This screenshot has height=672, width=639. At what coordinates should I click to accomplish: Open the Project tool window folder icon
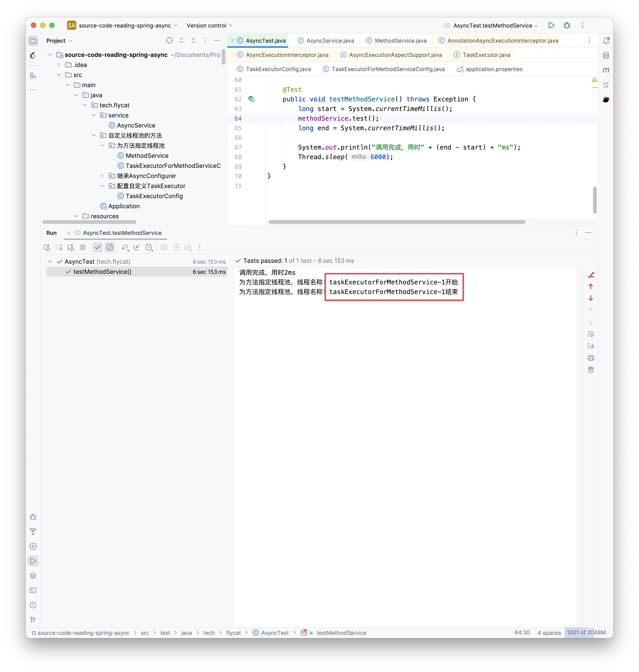[x=33, y=41]
